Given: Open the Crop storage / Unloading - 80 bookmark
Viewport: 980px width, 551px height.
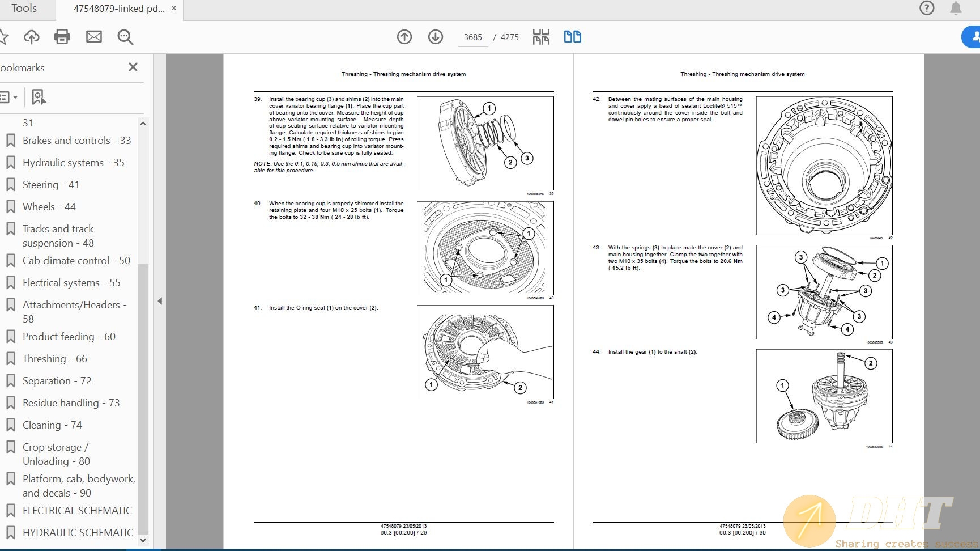Looking at the screenshot, I should coord(56,454).
